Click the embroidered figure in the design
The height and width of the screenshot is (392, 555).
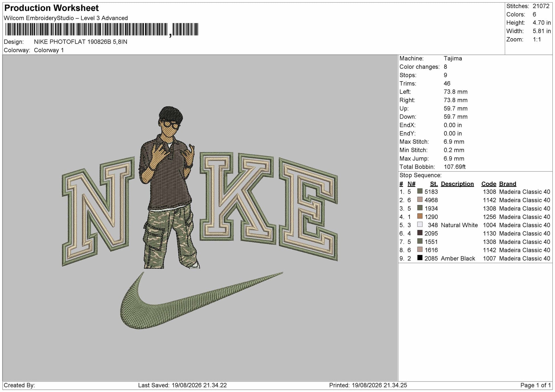[169, 187]
